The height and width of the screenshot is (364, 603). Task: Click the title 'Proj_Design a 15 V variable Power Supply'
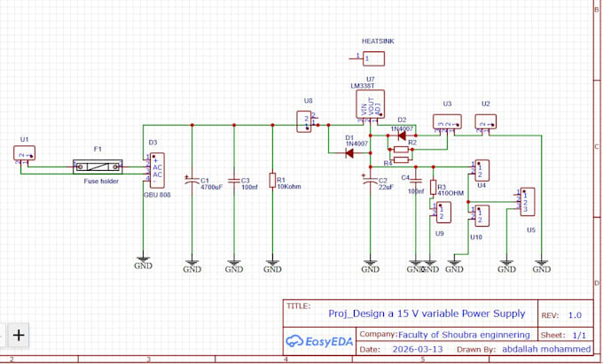[x=427, y=314]
